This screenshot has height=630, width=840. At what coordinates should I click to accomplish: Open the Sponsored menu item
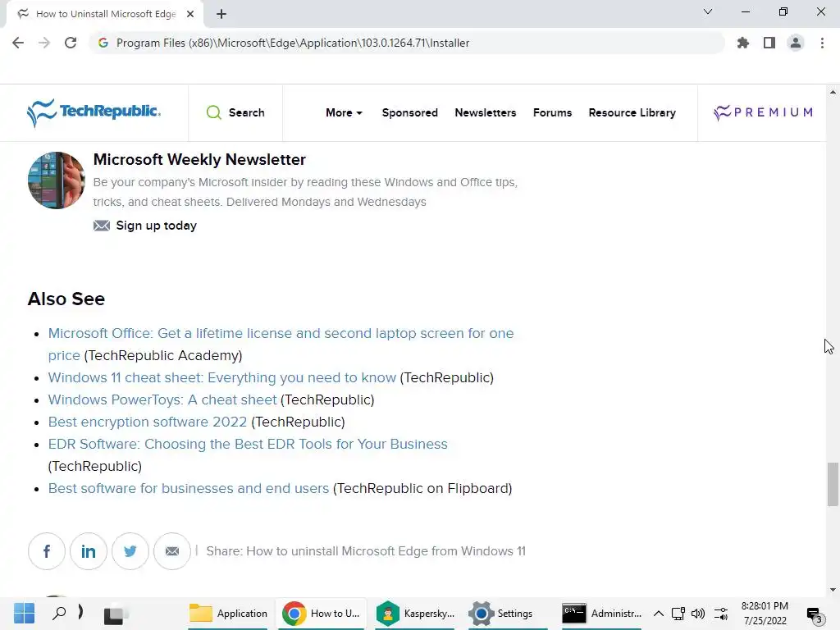[x=410, y=112]
